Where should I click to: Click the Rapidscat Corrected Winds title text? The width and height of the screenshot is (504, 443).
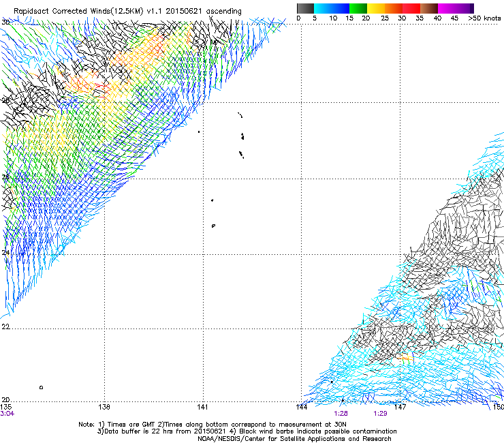tap(127, 11)
